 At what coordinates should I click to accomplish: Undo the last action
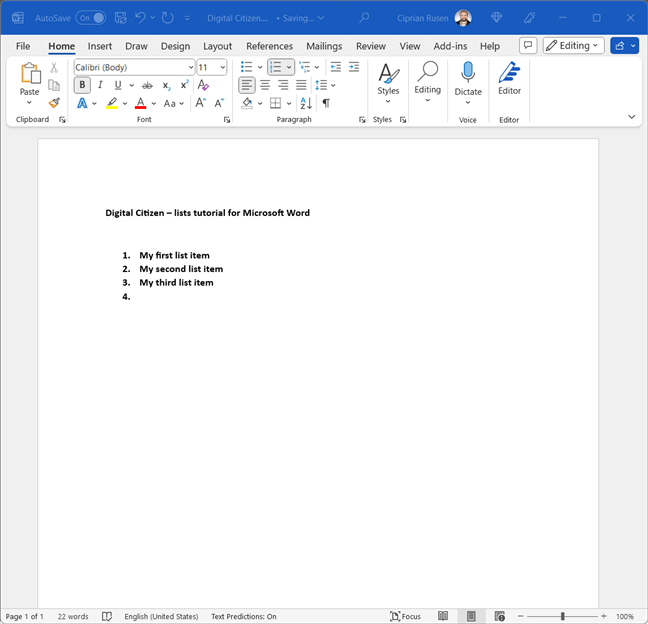point(141,18)
